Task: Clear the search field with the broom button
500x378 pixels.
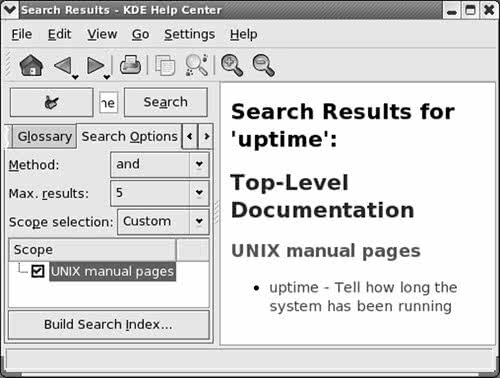Action: pos(51,102)
